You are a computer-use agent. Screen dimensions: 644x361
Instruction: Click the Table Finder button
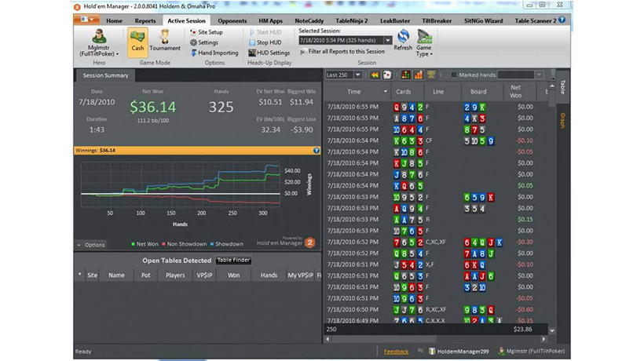coord(233,260)
